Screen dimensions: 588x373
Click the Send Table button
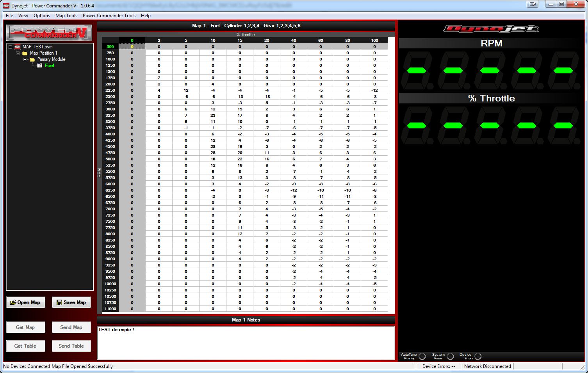pyautogui.click(x=71, y=346)
